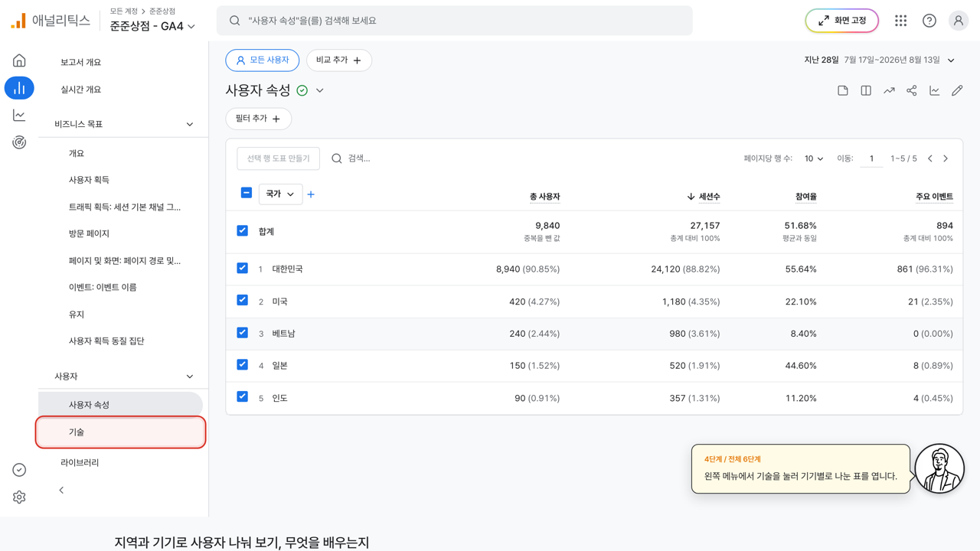Click the 모든 사용자 segment chip
980x551 pixels.
(x=263, y=60)
